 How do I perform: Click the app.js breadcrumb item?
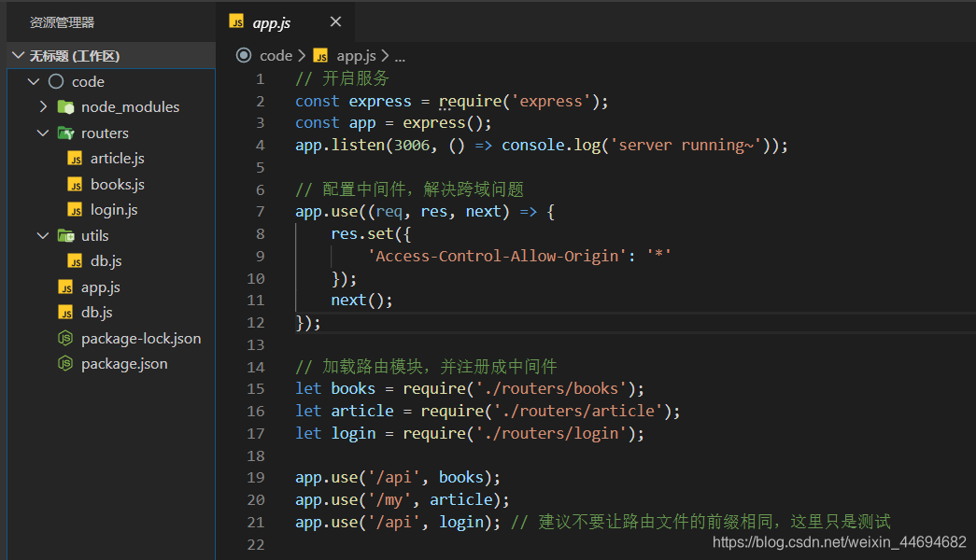click(356, 56)
